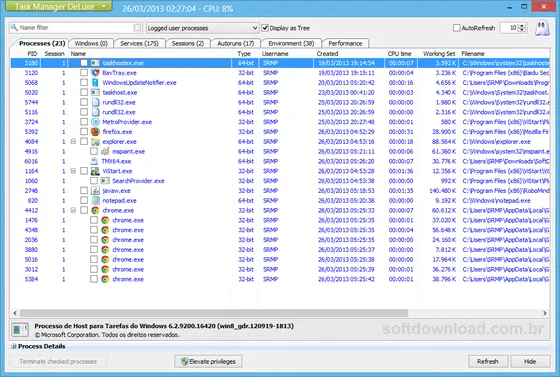Viewport: 560px width, 377px height.
Task: Click the process info icon in description bar
Action: click(x=20, y=330)
